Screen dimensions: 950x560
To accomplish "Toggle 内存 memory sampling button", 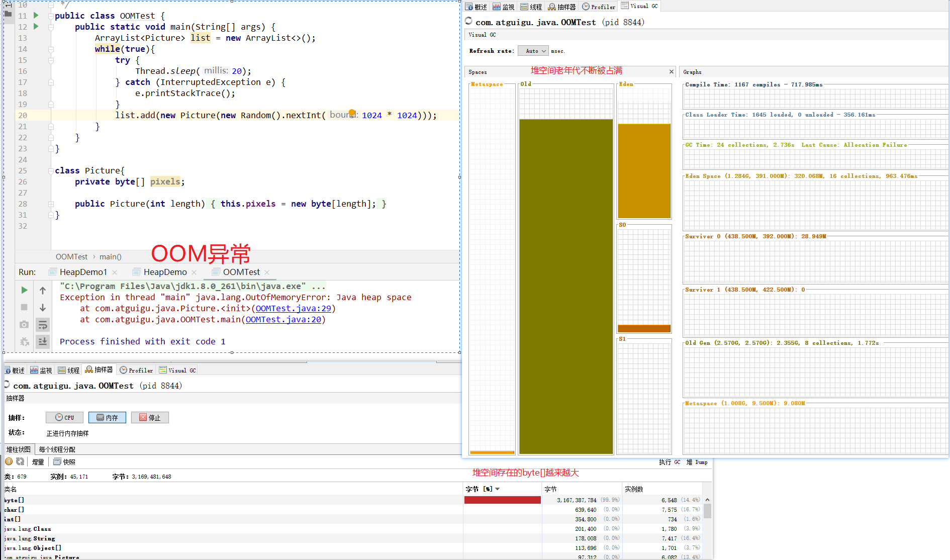I will pyautogui.click(x=107, y=417).
